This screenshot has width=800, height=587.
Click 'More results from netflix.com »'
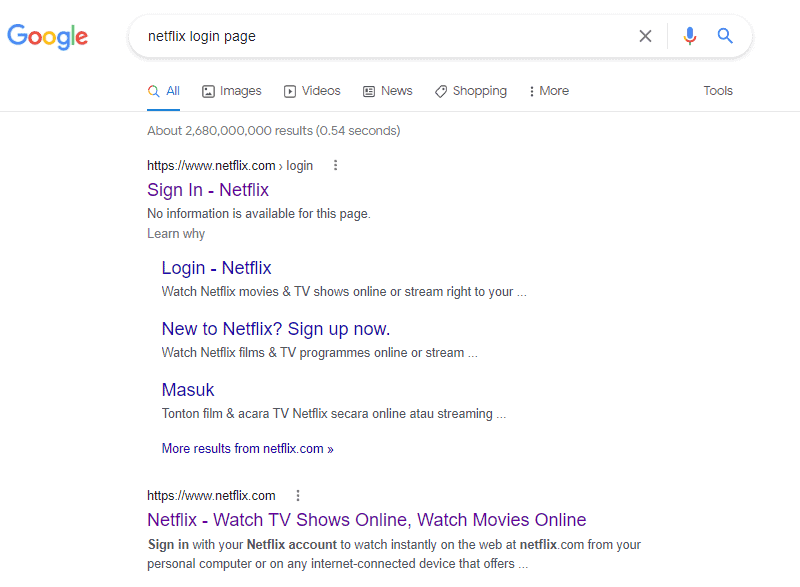tap(247, 448)
